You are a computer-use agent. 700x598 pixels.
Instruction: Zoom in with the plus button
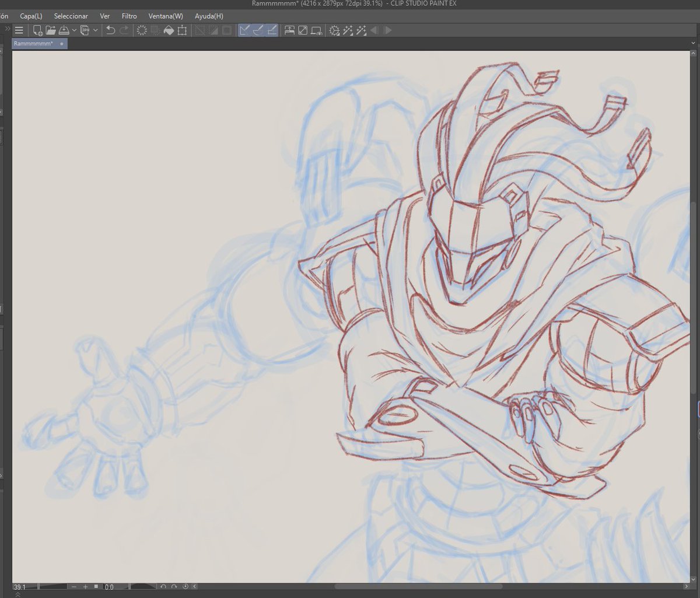pos(85,586)
